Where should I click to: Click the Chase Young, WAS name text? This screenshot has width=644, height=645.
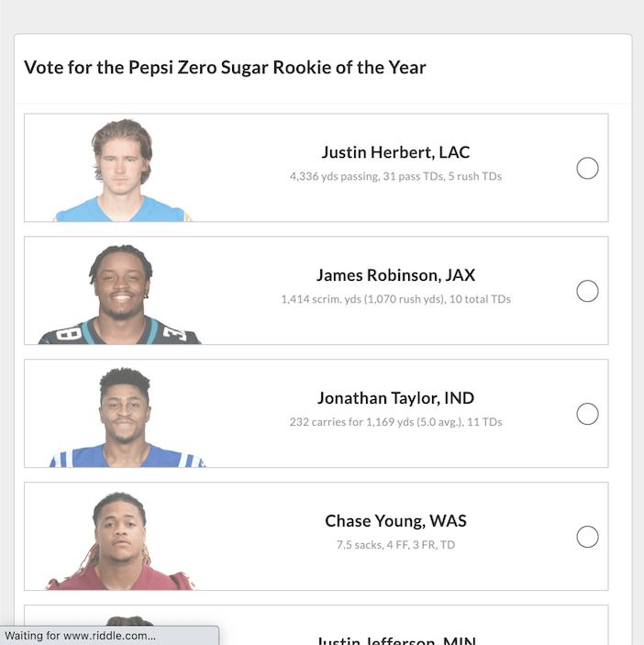[395, 521]
